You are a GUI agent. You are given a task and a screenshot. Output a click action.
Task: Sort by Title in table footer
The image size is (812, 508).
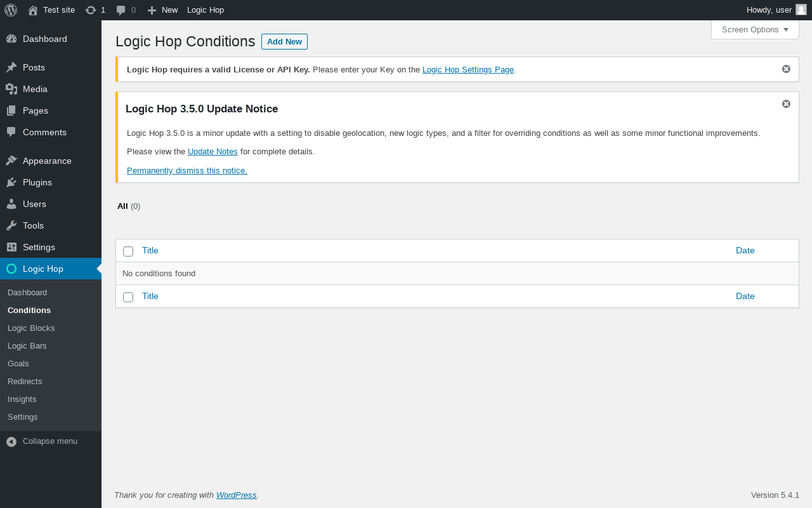[150, 297]
